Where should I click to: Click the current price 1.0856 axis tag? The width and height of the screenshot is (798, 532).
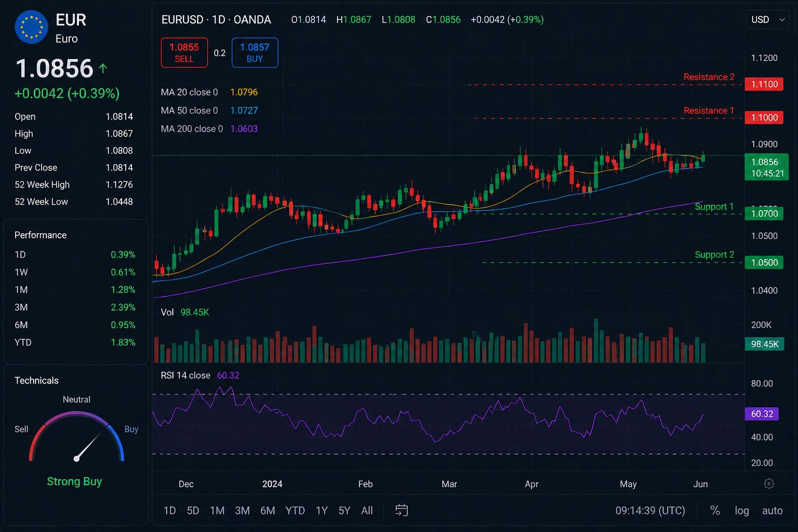point(767,167)
